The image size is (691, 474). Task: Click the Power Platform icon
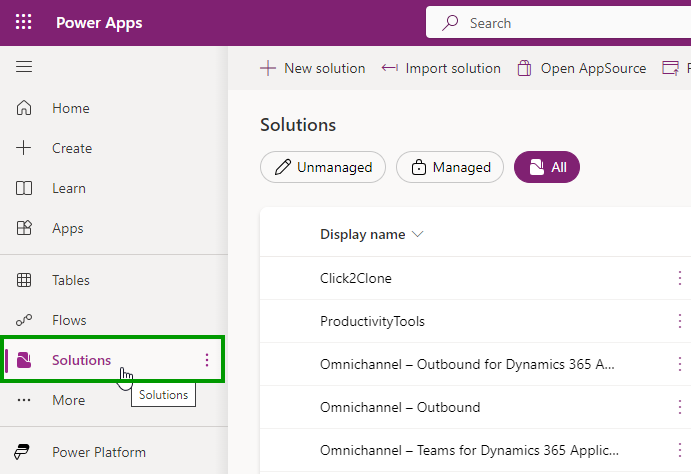coord(22,452)
